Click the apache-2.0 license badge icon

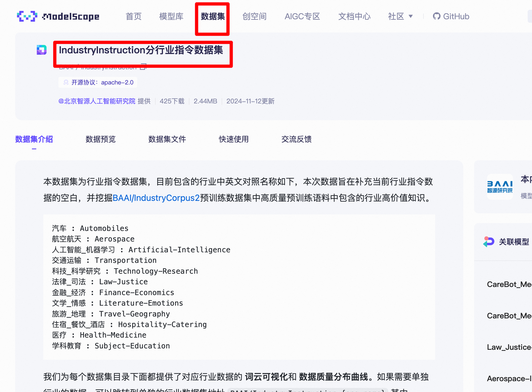(66, 82)
